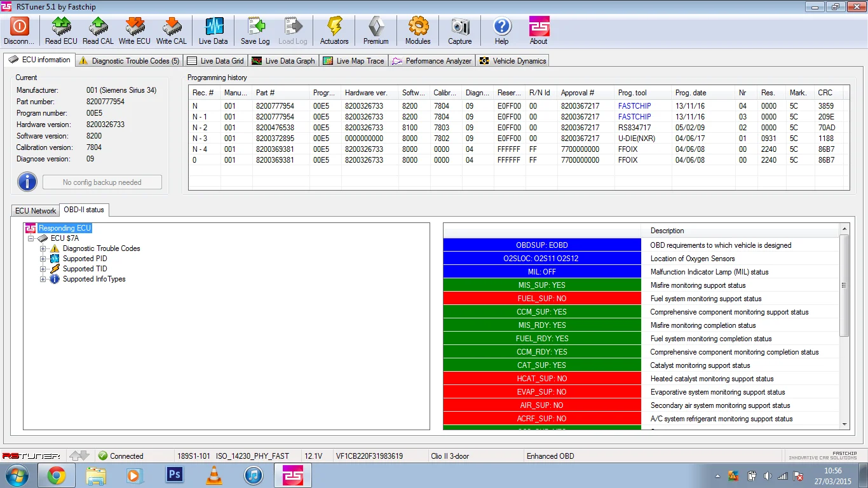Click the No config backup needed button

point(102,182)
